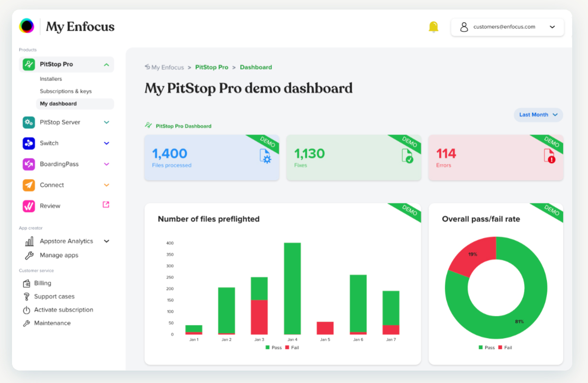The width and height of the screenshot is (588, 383).
Task: Click the Maintenance wrench icon
Action: point(26,323)
